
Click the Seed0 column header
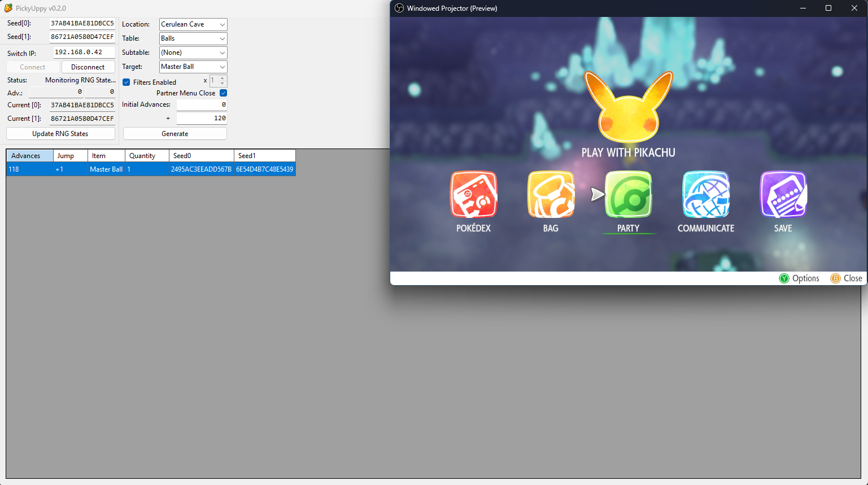202,156
